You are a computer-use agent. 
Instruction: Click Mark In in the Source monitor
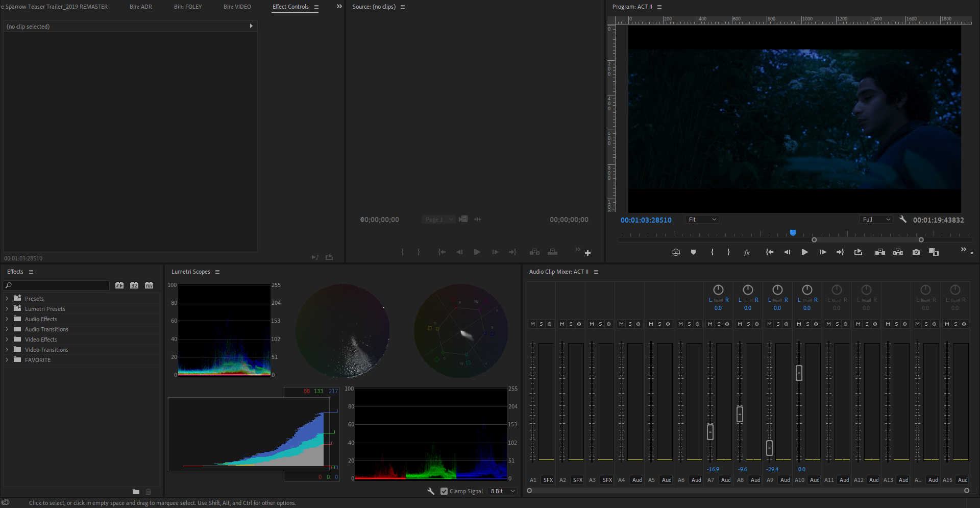403,252
